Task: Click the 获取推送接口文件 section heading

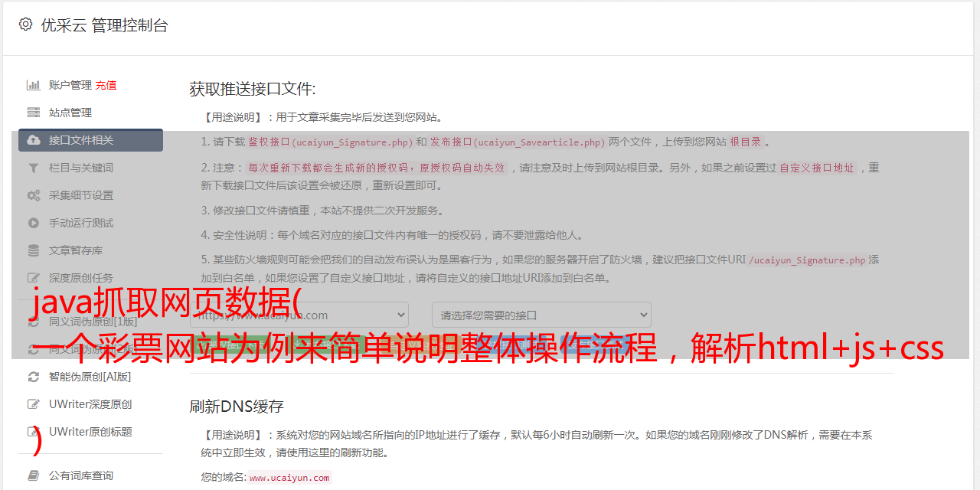Action: tap(253, 89)
